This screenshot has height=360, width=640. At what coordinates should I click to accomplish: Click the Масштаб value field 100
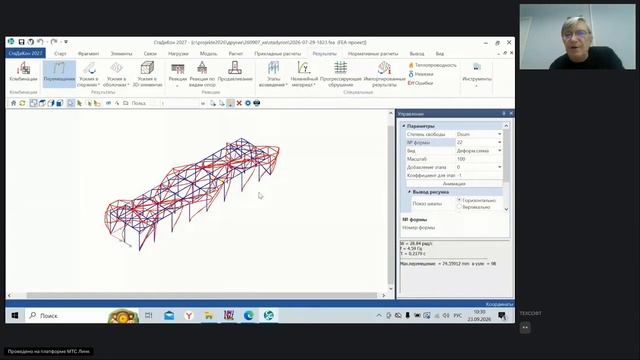point(479,159)
